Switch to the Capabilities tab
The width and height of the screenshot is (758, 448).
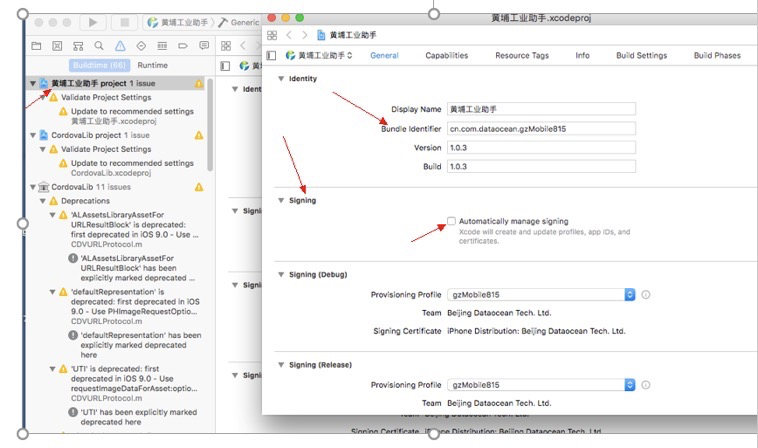click(x=447, y=56)
